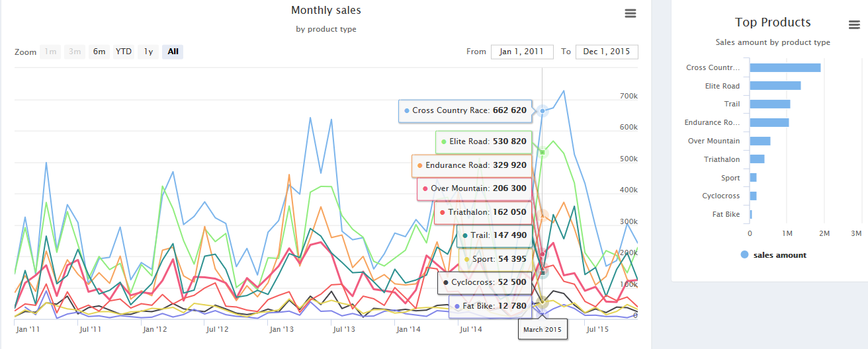Click the From date field
The image size is (868, 349).
(521, 52)
